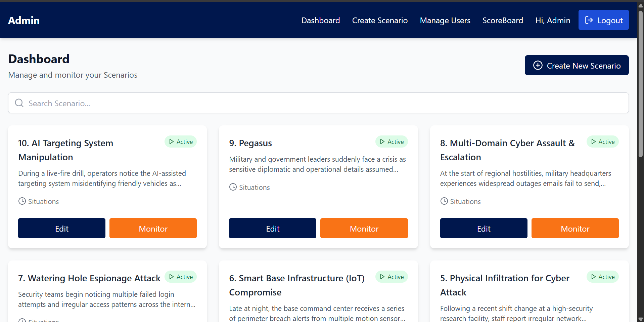The width and height of the screenshot is (644, 322).
Task: Click the page vertical scrollbar thumb
Action: pyautogui.click(x=641, y=83)
